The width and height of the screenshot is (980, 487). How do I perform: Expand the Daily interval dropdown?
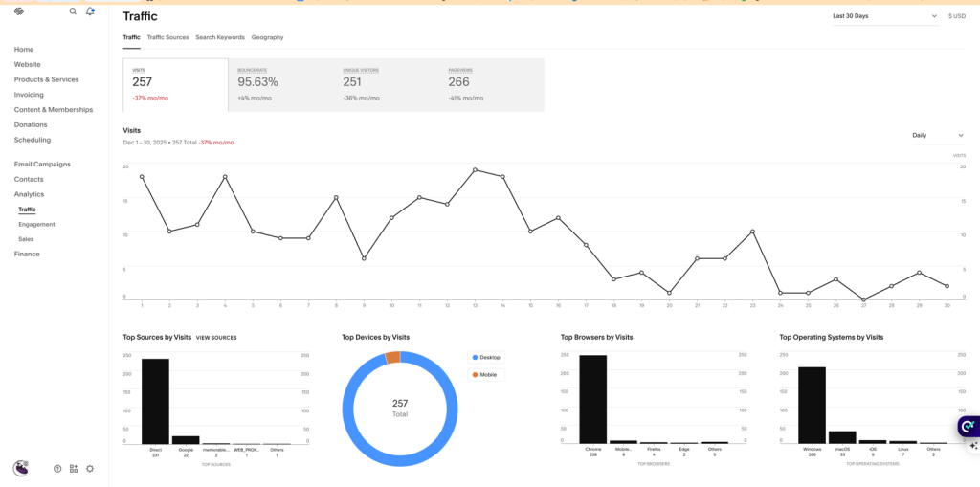(937, 135)
